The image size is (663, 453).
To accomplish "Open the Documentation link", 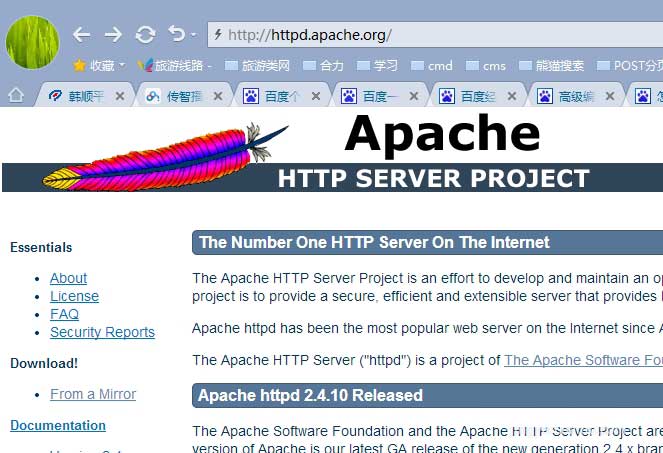I will click(x=58, y=425).
